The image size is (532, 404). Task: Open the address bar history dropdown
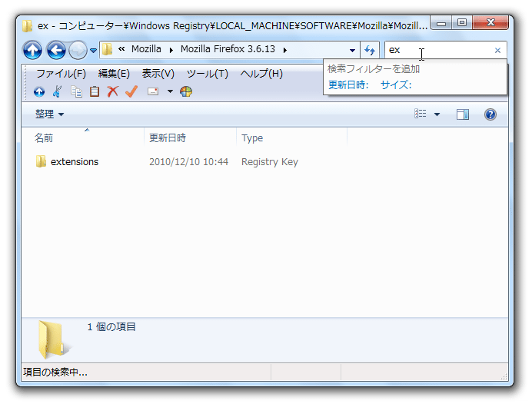(x=353, y=50)
